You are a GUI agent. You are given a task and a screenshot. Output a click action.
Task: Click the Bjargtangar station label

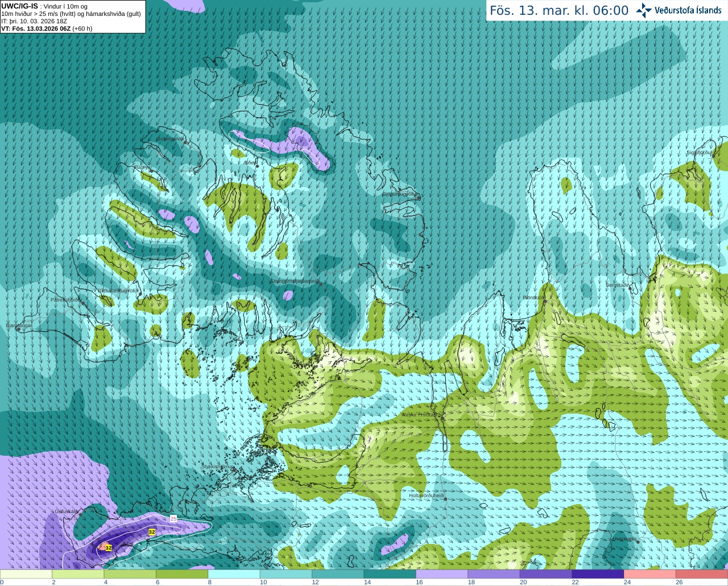tap(19, 325)
